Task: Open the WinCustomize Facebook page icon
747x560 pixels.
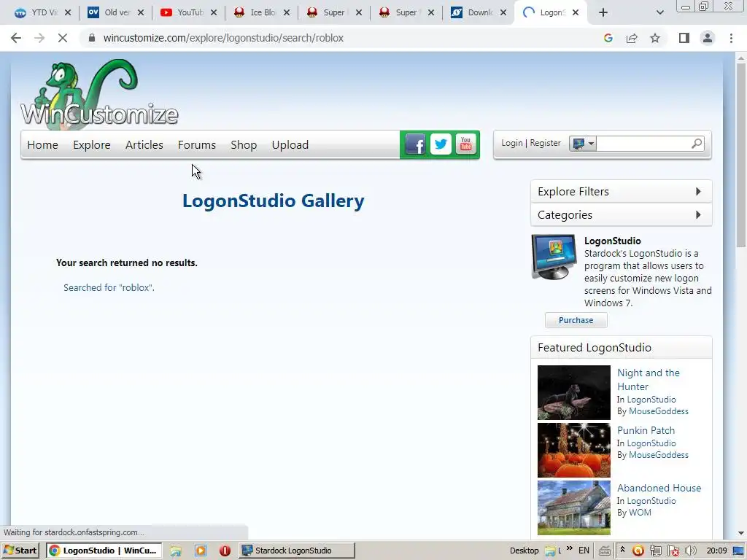Action: click(415, 144)
